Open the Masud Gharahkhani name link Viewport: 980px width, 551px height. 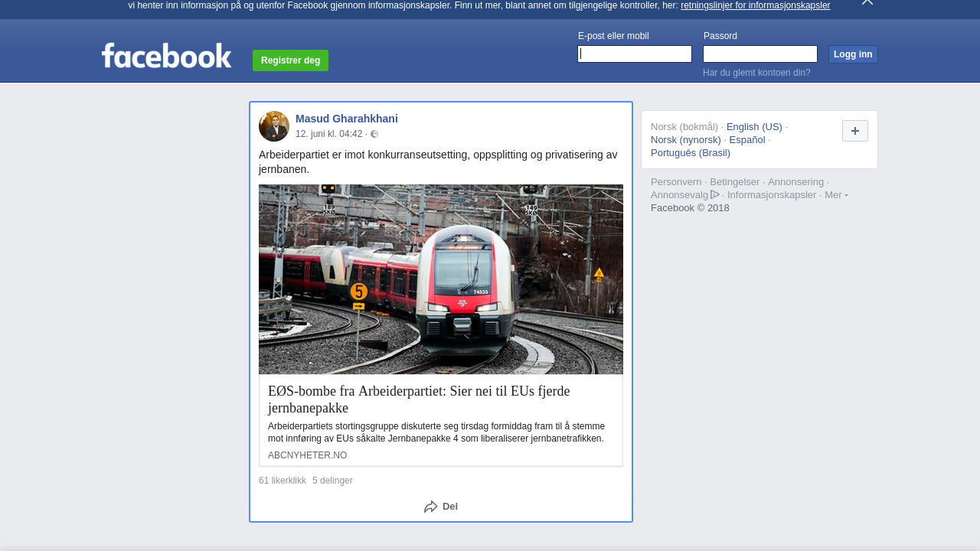click(347, 119)
